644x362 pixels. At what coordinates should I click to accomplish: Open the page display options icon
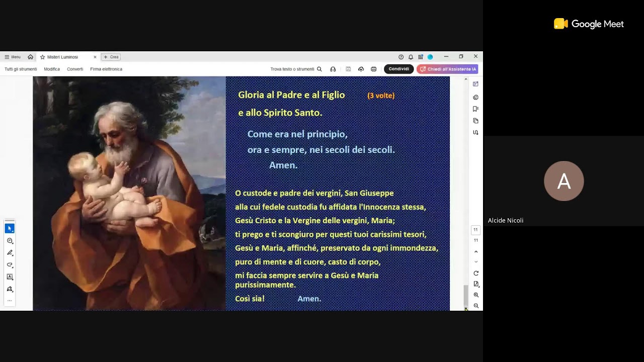click(x=476, y=284)
